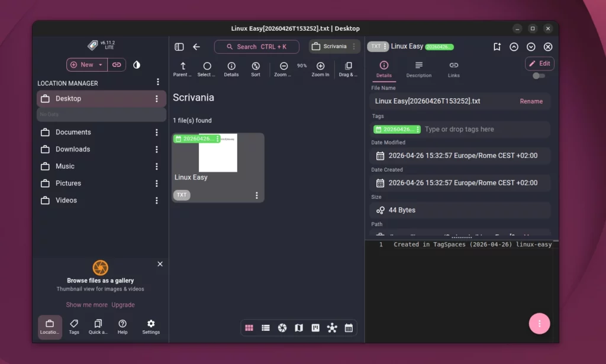Open the Tags library panel
The image size is (606, 364).
73,326
